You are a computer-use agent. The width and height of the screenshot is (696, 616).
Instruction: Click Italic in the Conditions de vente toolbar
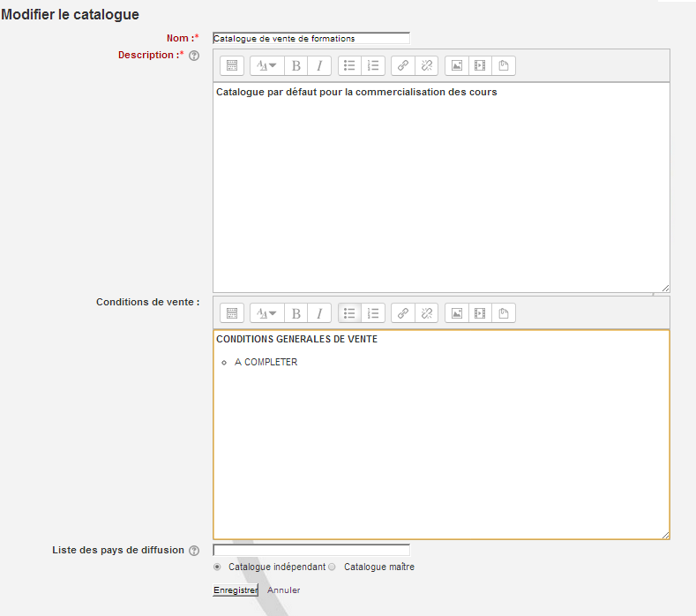click(x=319, y=313)
